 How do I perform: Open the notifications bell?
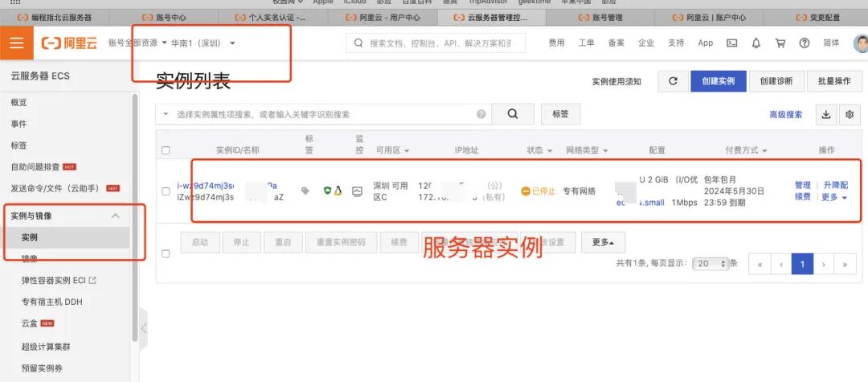click(756, 43)
